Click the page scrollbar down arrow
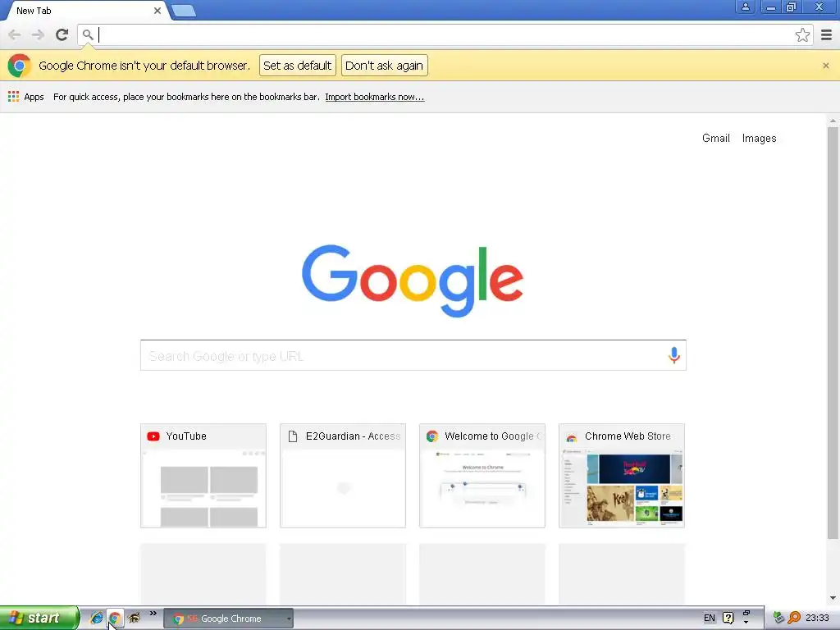The image size is (840, 630). 833,598
